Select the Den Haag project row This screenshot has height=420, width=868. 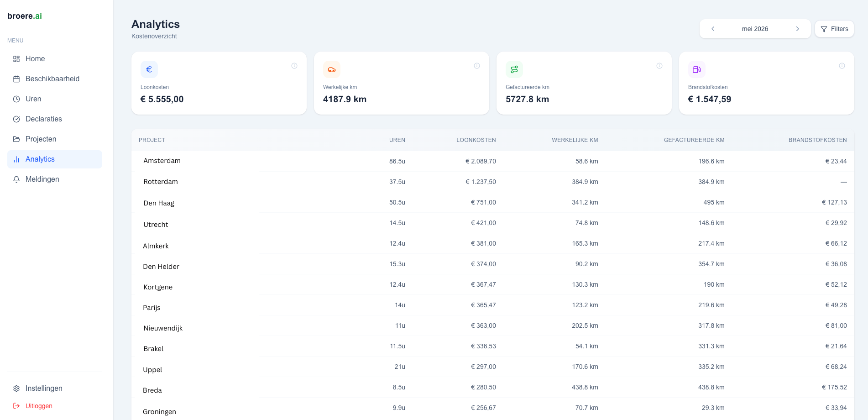493,202
